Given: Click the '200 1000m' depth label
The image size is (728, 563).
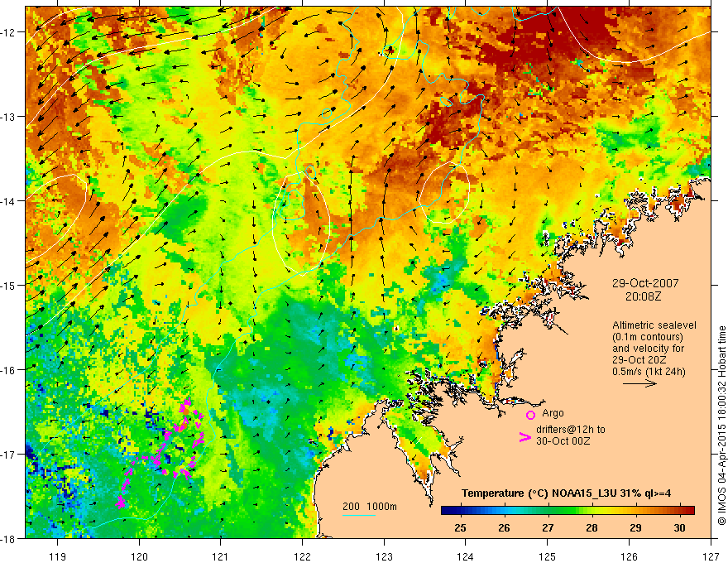Looking at the screenshot, I should coord(370,507).
